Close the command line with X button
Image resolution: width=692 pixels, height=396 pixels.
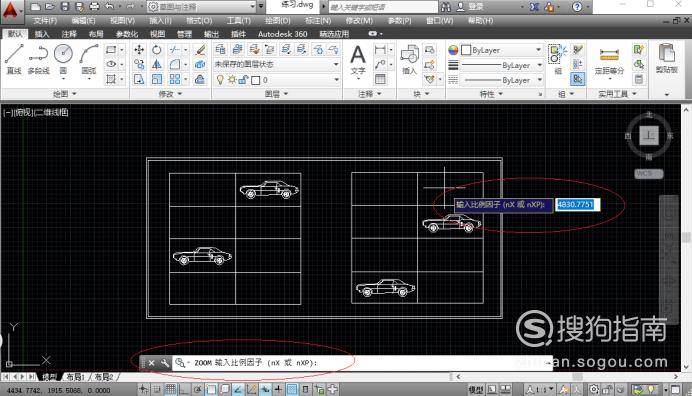pos(151,363)
